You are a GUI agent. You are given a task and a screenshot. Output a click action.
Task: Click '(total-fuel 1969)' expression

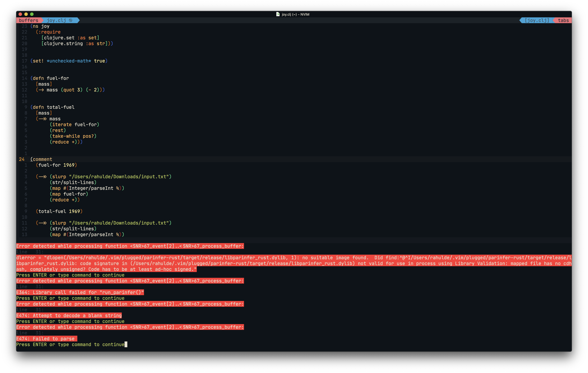point(59,211)
